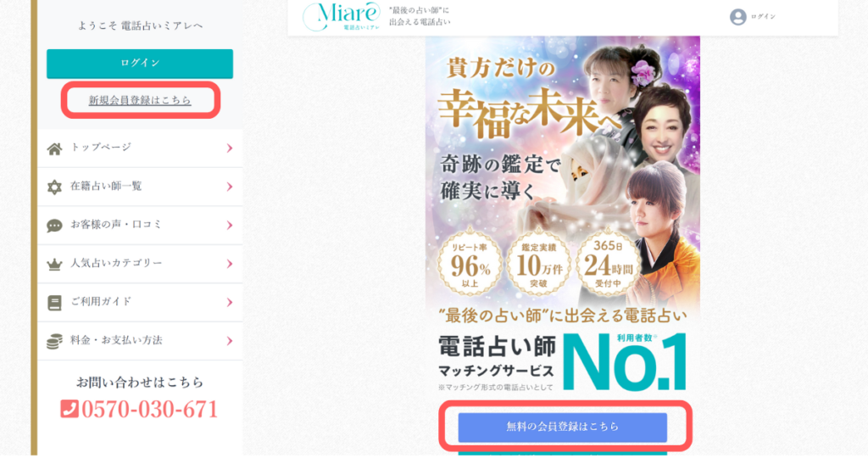Viewport: 868px width, 464px height.
Task: Click the user avatar login icon in header
Action: [737, 17]
